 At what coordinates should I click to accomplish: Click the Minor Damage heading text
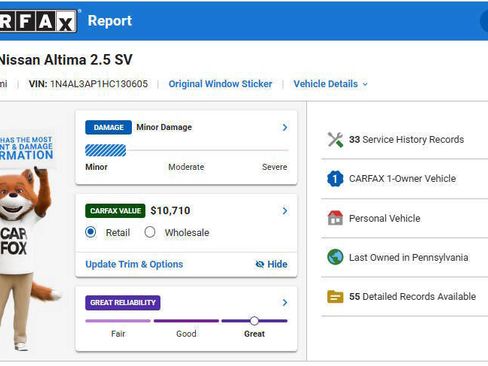(x=164, y=127)
